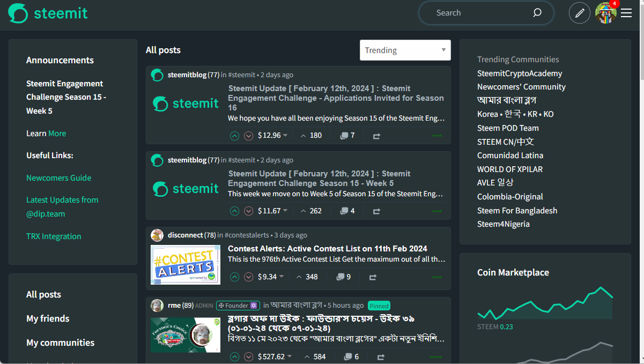This screenshot has height=364, width=644.
Task: Open the disconnect author name link
Action: [x=186, y=235]
